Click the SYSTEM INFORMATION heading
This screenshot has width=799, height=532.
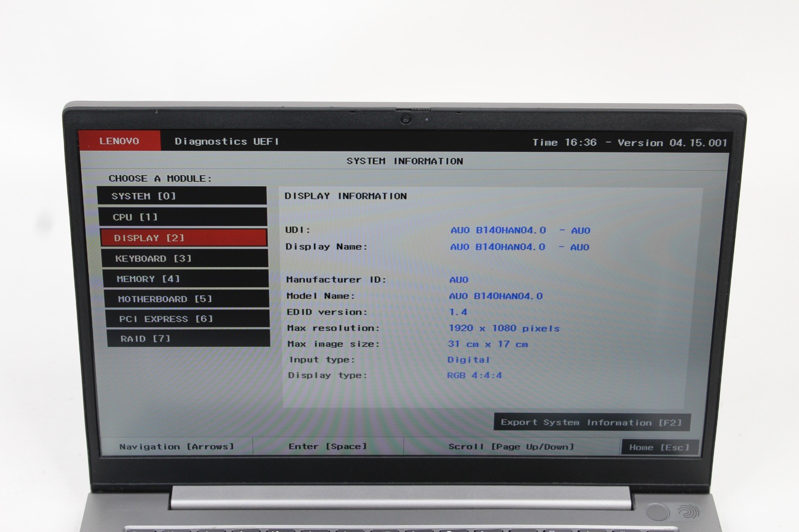pos(405,161)
